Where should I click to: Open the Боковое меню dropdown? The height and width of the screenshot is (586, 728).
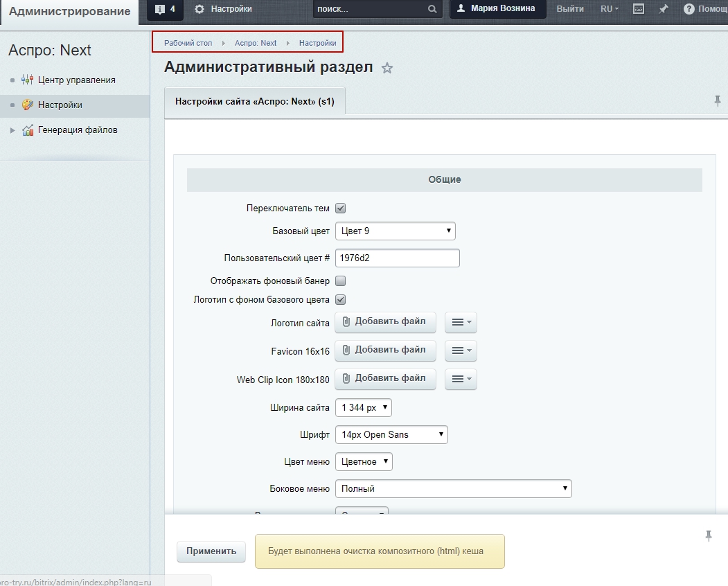[454, 488]
